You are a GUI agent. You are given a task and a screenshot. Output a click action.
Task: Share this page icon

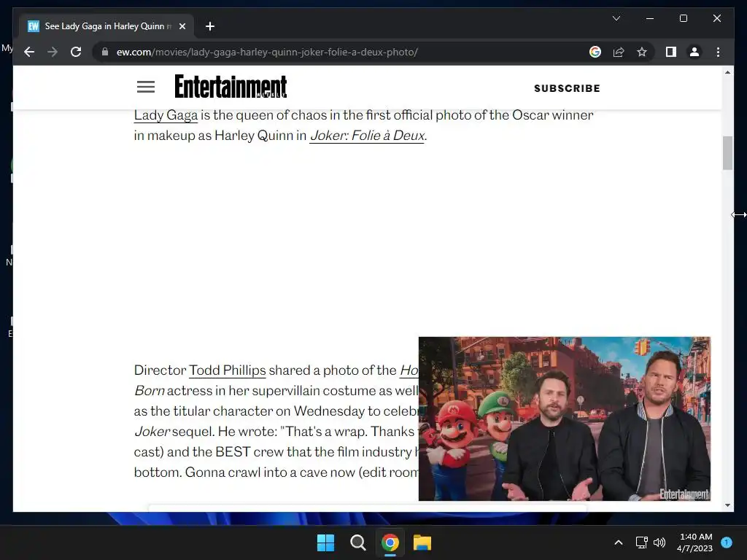click(619, 52)
